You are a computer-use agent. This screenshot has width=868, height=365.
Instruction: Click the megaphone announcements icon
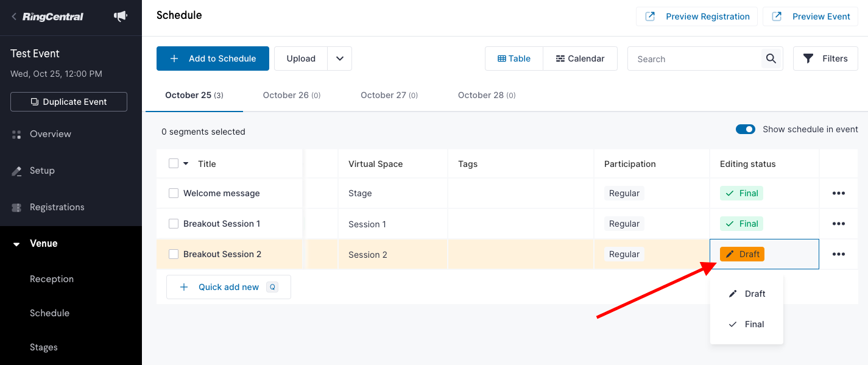(x=120, y=16)
